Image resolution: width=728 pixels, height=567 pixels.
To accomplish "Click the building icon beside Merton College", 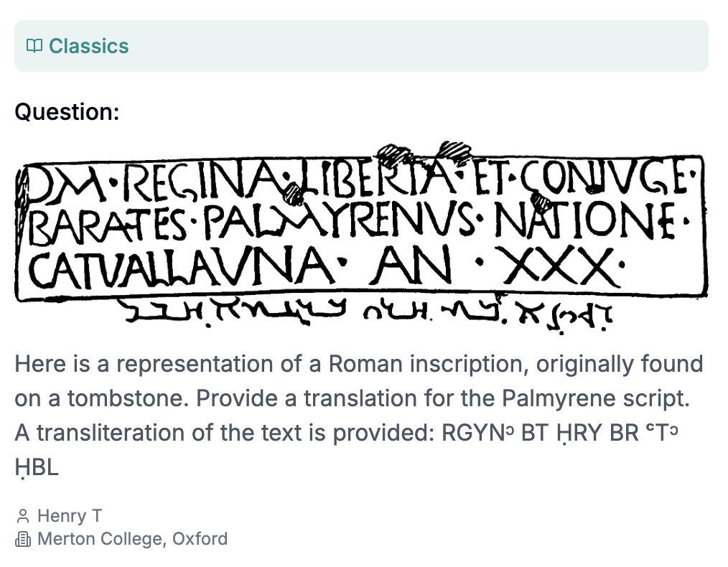I will click(23, 539).
